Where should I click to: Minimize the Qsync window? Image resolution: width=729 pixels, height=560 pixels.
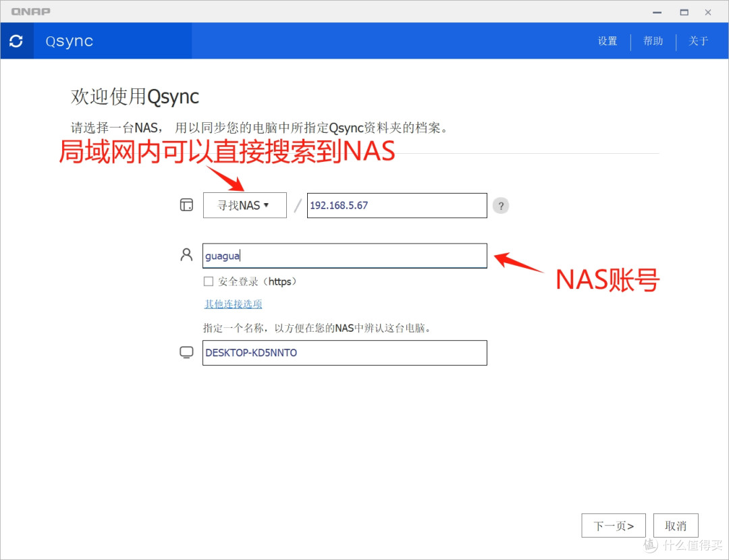pyautogui.click(x=657, y=12)
